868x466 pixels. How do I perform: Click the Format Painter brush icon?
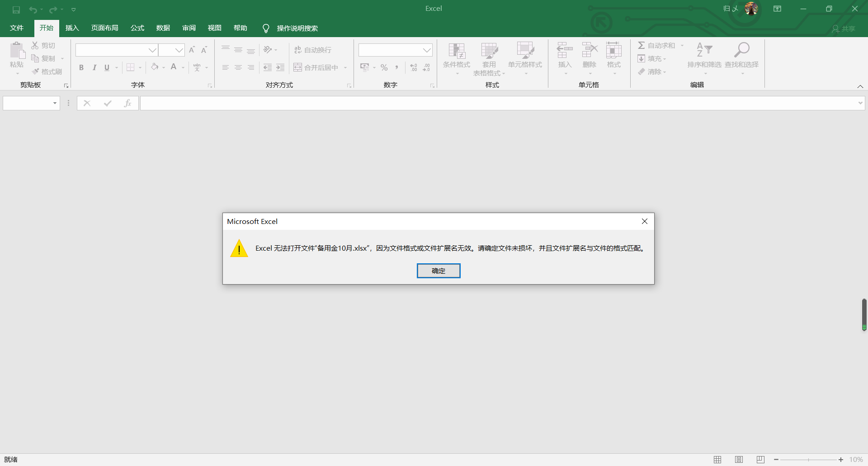tap(35, 71)
